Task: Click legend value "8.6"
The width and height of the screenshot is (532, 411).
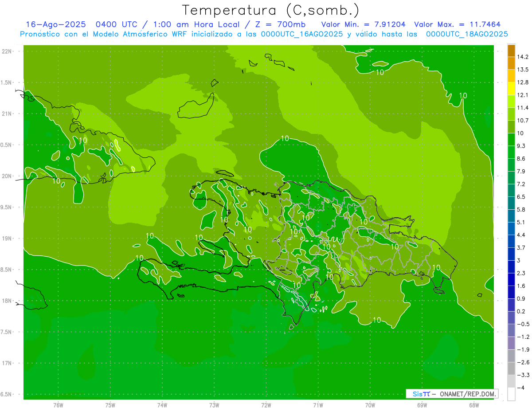Action: 521,159
